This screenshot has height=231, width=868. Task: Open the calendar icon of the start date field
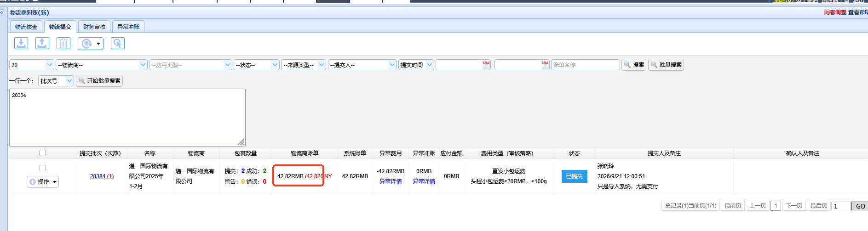(486, 65)
